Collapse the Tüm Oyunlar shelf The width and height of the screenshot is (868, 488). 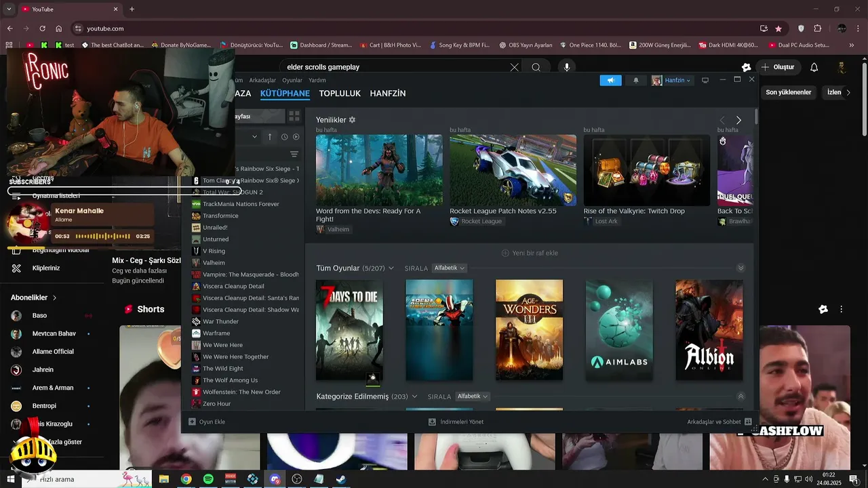click(x=741, y=268)
